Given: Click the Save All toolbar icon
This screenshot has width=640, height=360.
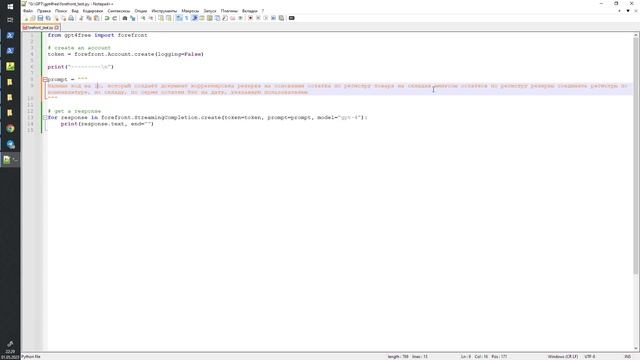Looking at the screenshot, I should click(48, 18).
